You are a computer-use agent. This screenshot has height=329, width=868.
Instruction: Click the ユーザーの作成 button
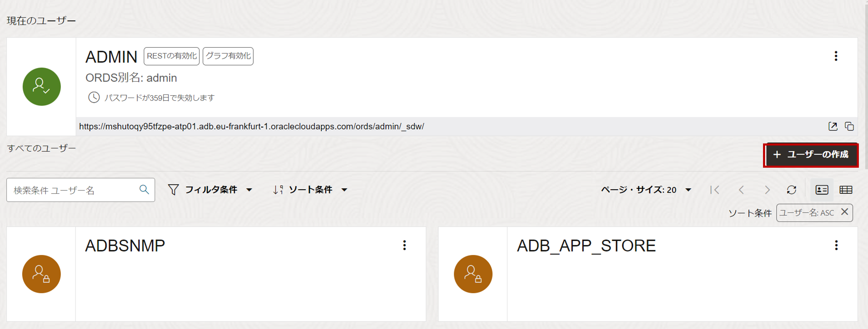coord(811,155)
